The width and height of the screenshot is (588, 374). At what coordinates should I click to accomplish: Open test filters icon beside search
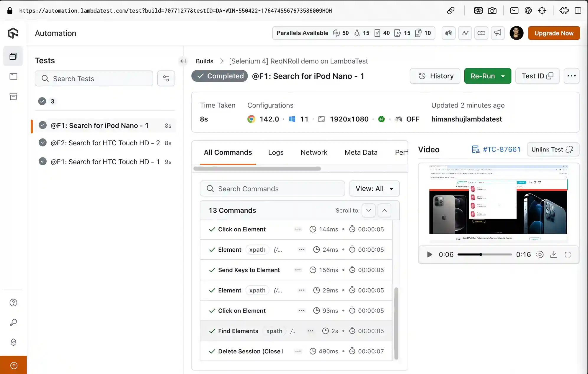(x=166, y=79)
